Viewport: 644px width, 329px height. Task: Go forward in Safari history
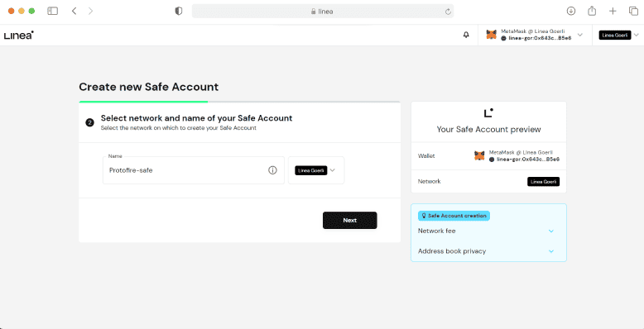tap(91, 11)
